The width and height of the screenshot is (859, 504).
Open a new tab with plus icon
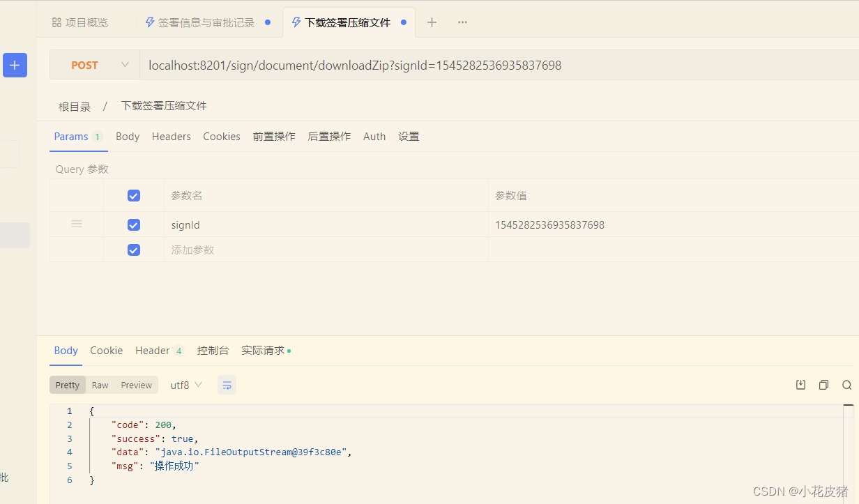coord(432,22)
